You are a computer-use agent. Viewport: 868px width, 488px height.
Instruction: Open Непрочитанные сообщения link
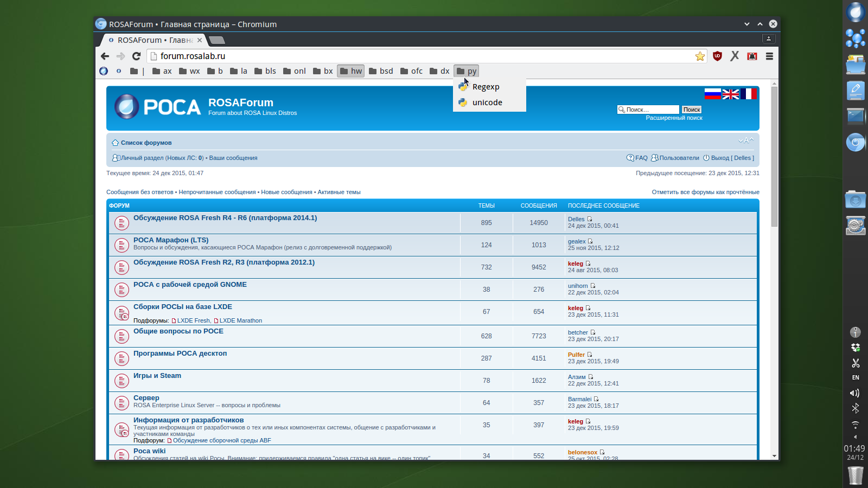217,192
